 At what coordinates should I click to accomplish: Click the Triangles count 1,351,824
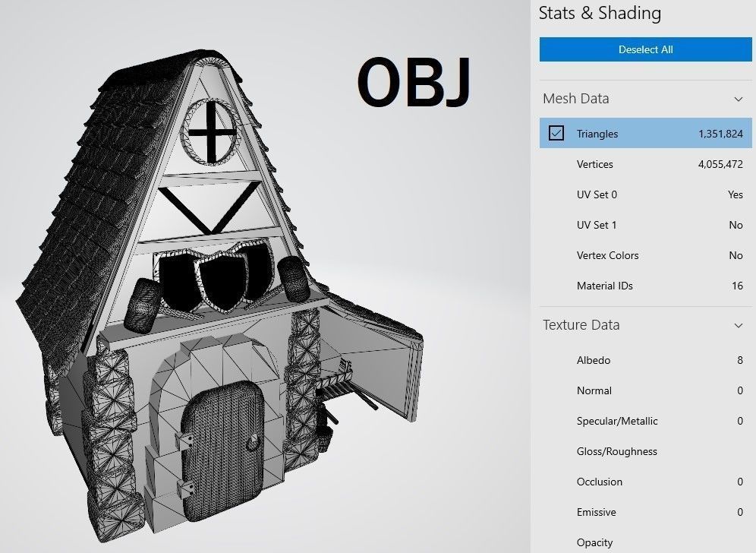click(720, 134)
